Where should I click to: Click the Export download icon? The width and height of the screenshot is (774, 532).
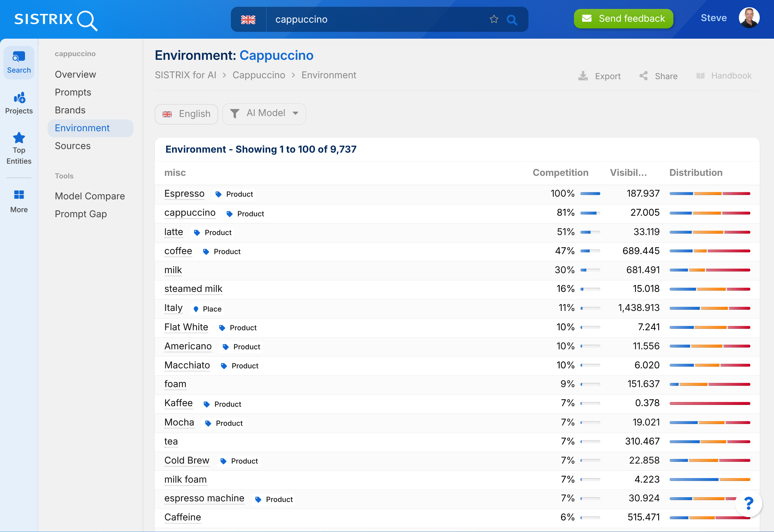(583, 76)
